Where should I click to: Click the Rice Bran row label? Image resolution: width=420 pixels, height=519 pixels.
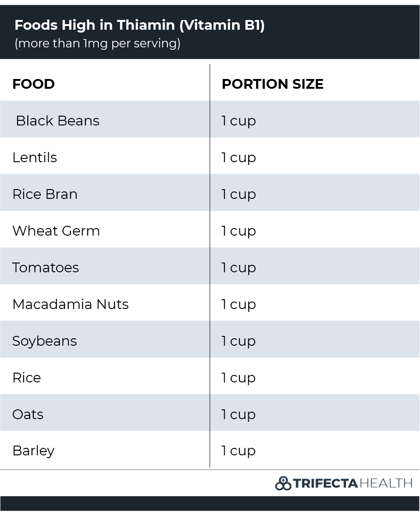(x=45, y=194)
